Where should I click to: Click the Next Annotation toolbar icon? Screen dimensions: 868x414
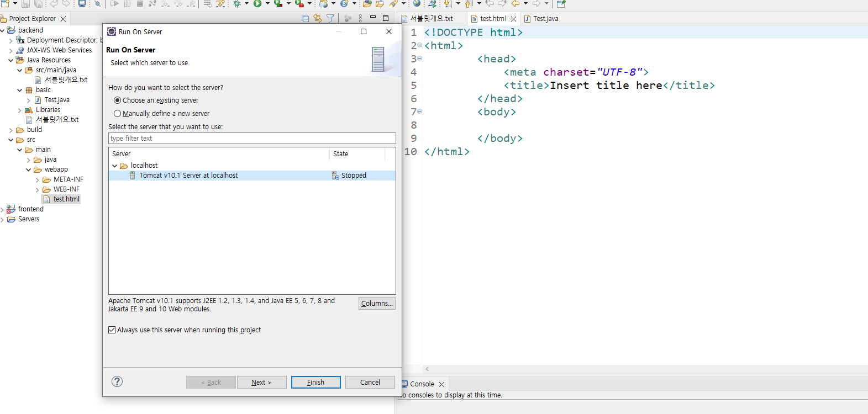click(448, 3)
